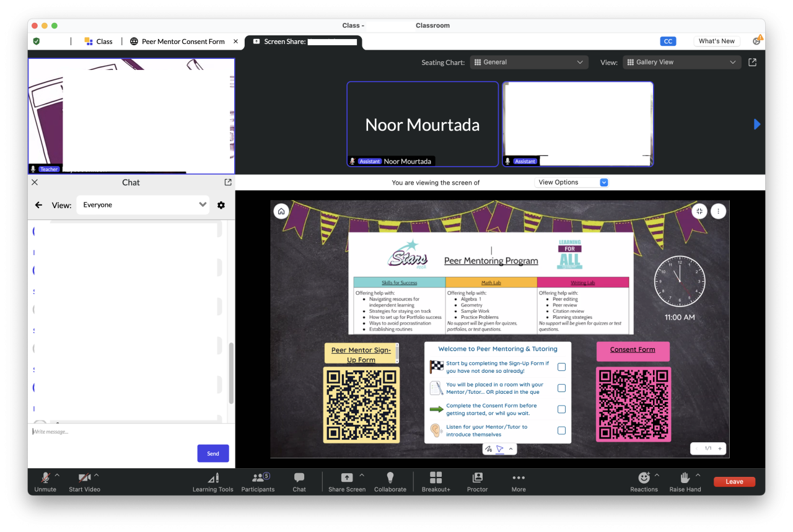
Task: Click the Send message button
Action: click(213, 453)
